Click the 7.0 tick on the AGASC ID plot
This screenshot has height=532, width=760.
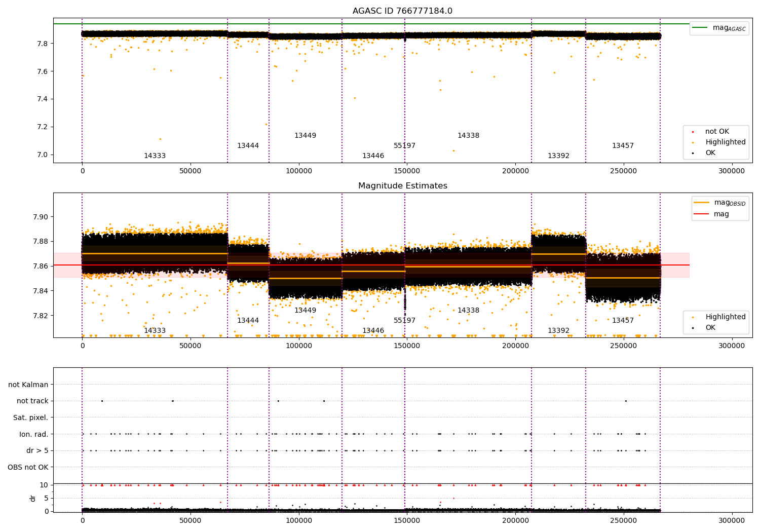point(43,155)
